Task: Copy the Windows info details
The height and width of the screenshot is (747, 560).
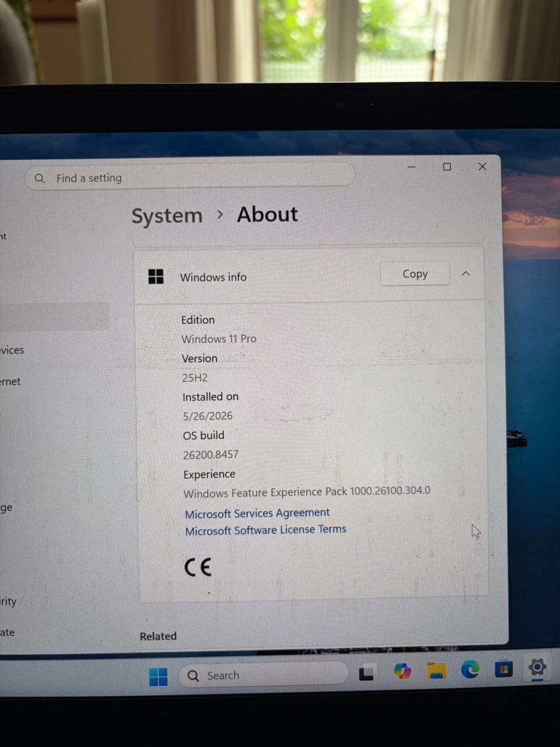Action: [x=415, y=274]
